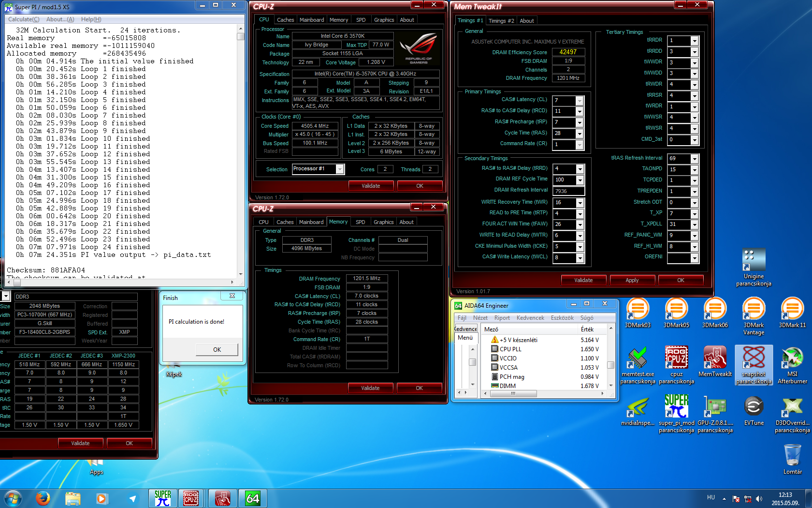Open the TAONPD dropdown in MemTweakIt
Image resolution: width=812 pixels, height=508 pixels.
coord(695,170)
